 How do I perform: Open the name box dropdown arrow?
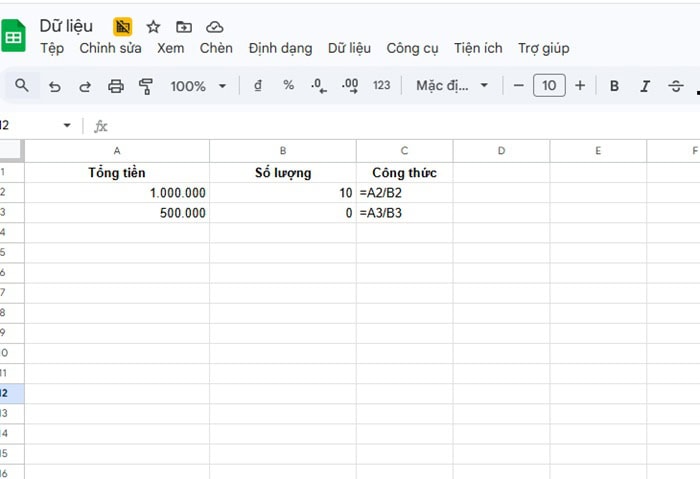click(x=67, y=126)
